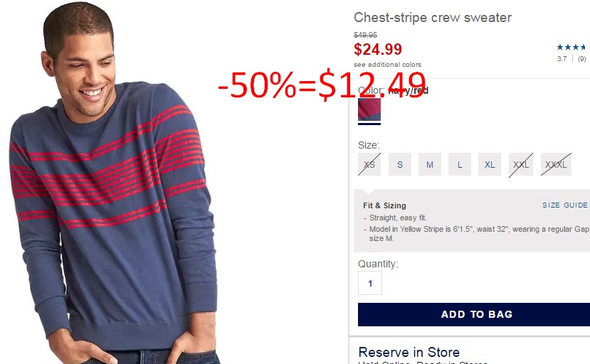Open the SIZE GUIDE link
Viewport: 590px width, 364px height.
565,205
